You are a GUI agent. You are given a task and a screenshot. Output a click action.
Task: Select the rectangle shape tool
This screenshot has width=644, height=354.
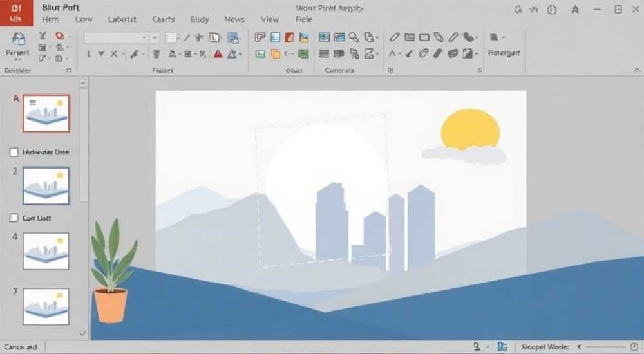point(424,37)
